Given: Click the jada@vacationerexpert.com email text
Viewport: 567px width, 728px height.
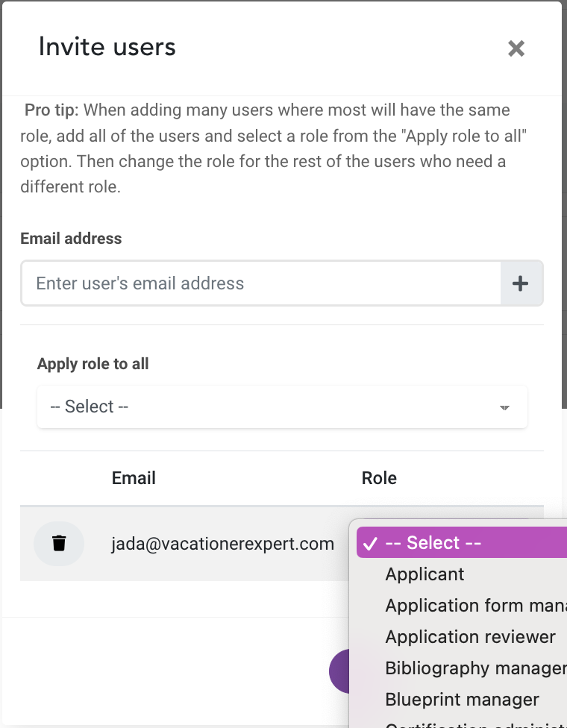Looking at the screenshot, I should (x=222, y=544).
